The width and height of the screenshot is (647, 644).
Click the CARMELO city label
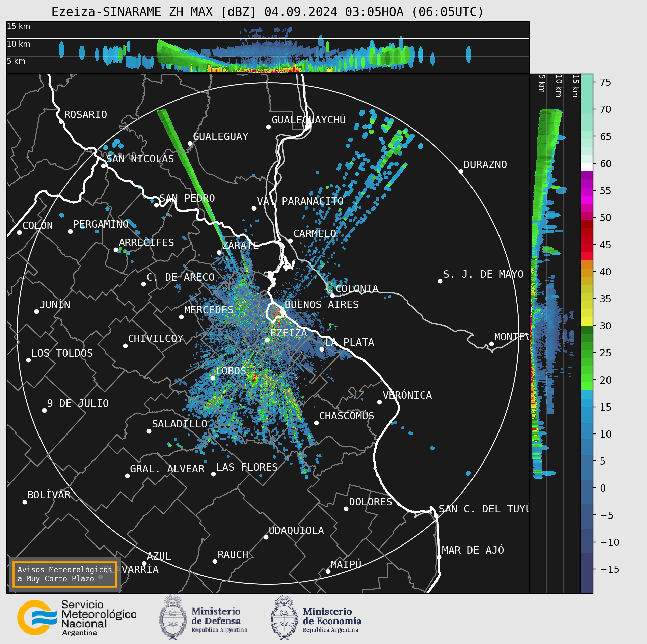click(x=315, y=234)
